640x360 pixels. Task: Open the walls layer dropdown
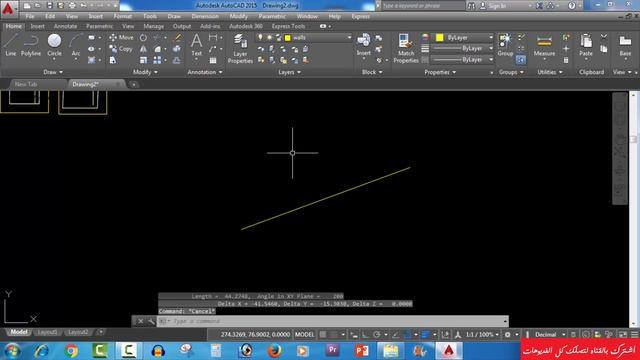click(x=349, y=38)
